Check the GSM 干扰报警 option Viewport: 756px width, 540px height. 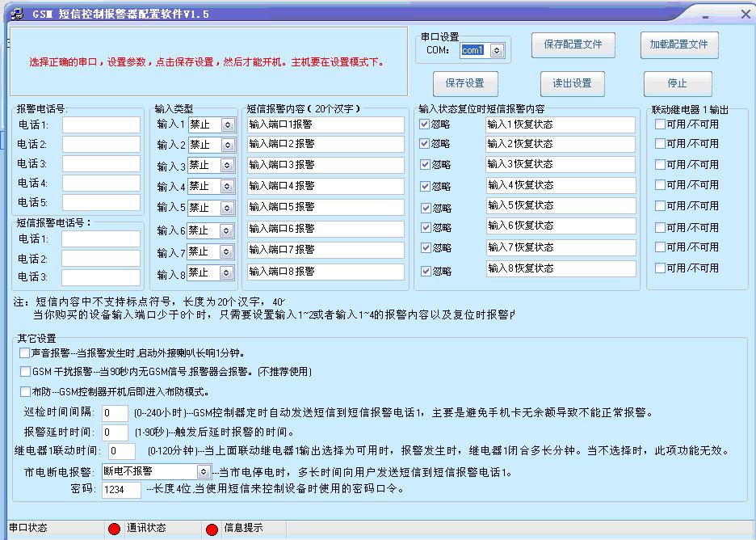coord(25,372)
